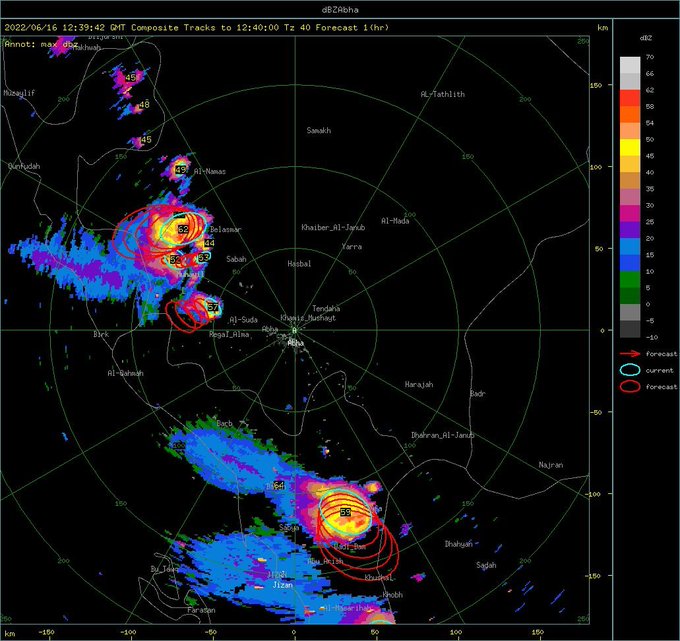
Task: Click the cyan current ellipse legend icon
Action: [x=630, y=369]
